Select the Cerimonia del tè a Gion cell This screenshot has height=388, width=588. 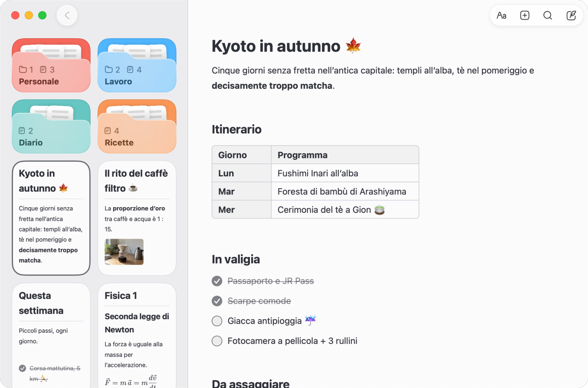click(345, 209)
